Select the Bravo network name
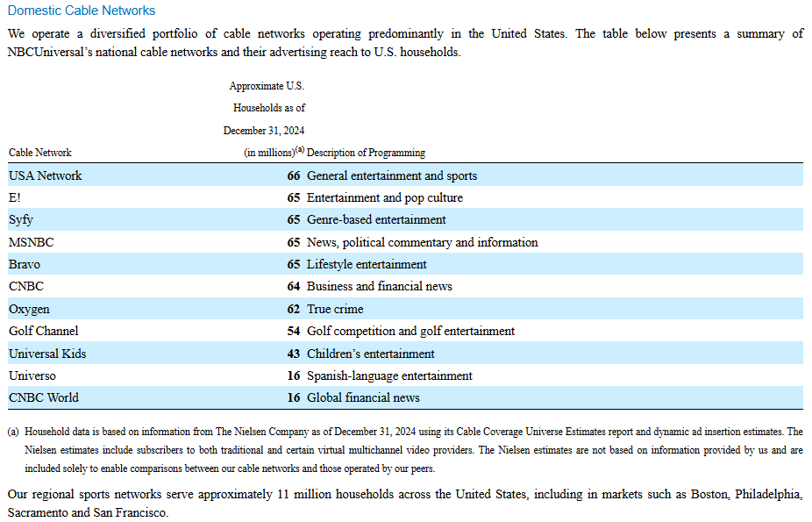The height and width of the screenshot is (522, 812). coord(25,264)
